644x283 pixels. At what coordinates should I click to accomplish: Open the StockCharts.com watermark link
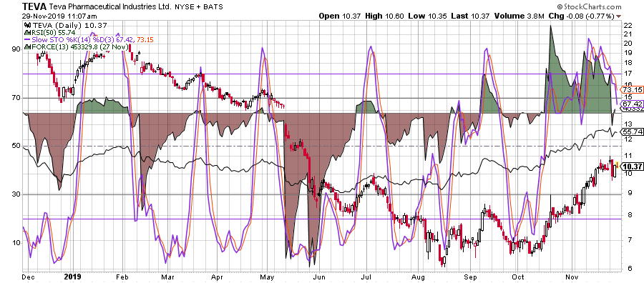[592, 7]
